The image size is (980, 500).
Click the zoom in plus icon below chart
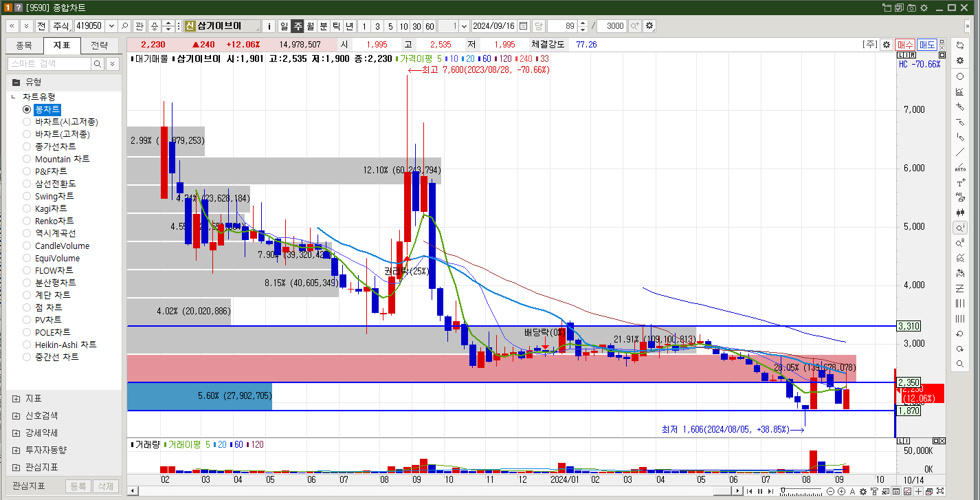[x=841, y=491]
